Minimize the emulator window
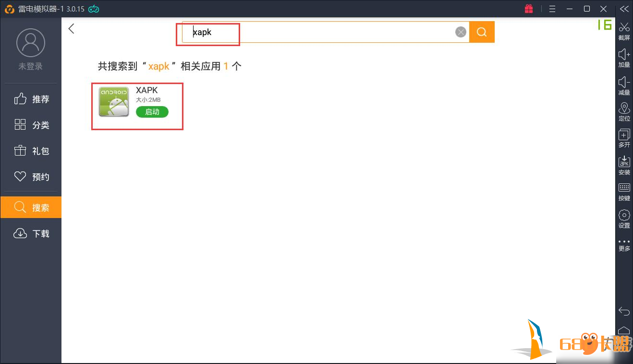The width and height of the screenshot is (633, 364). point(570,9)
